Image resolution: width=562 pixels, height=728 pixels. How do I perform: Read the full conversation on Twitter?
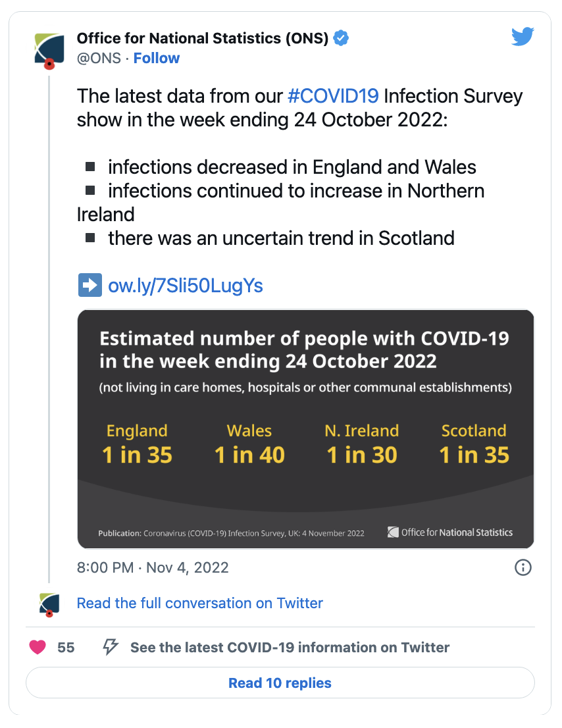coord(199,603)
